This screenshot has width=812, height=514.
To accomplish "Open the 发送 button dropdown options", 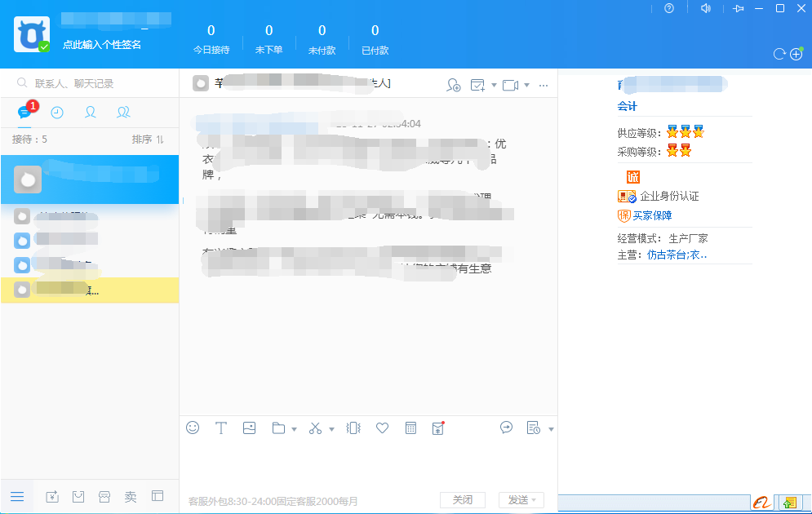I will click(535, 499).
